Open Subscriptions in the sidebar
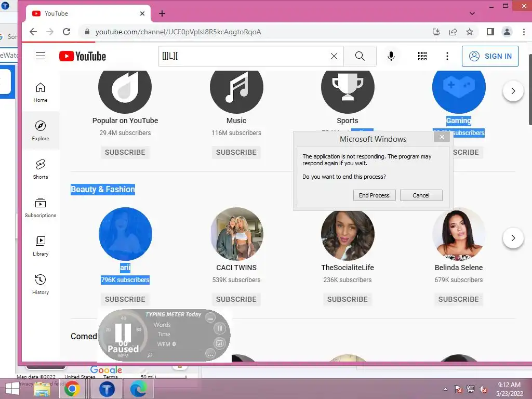 coord(41,207)
